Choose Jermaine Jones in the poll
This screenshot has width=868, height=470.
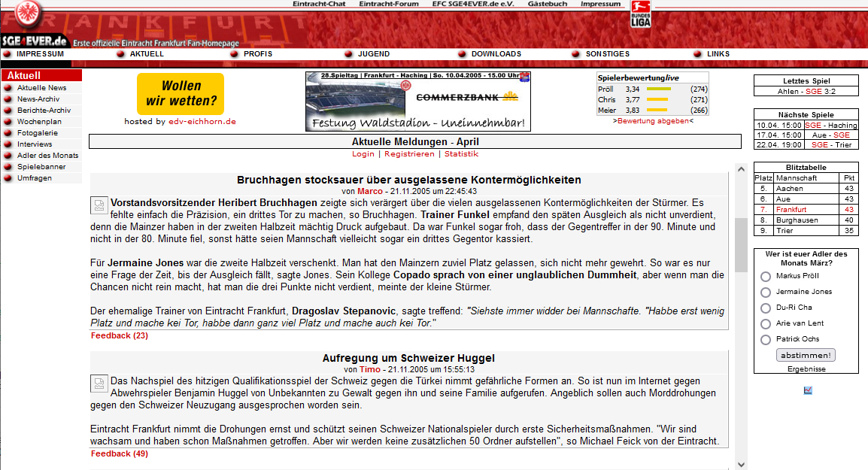[x=766, y=292]
